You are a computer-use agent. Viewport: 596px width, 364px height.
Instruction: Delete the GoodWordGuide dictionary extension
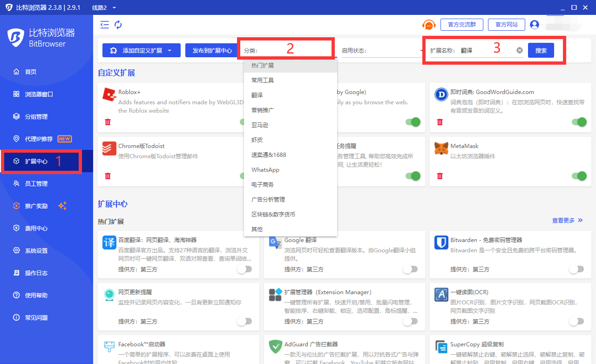click(x=440, y=122)
